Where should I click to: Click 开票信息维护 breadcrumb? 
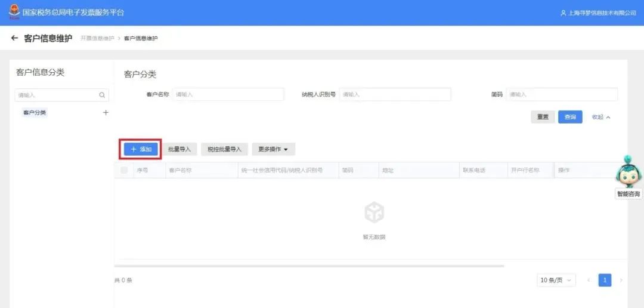coord(97,38)
